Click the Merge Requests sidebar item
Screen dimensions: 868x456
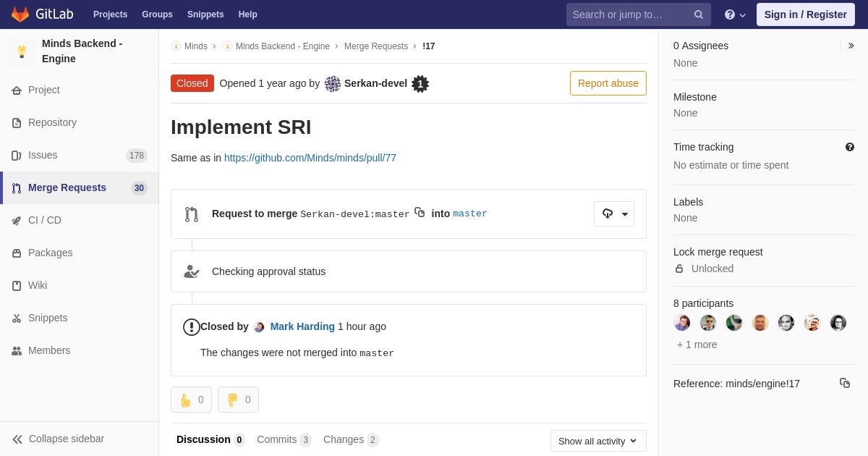[x=80, y=187]
